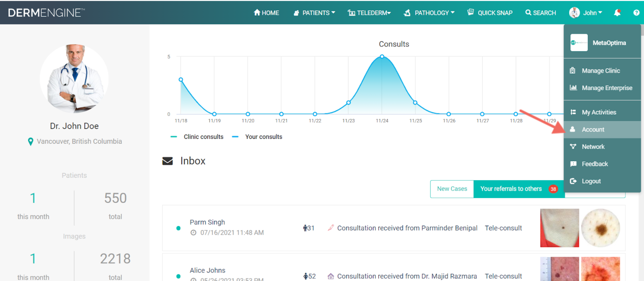Collapse the John account dropdown arrow

click(600, 12)
